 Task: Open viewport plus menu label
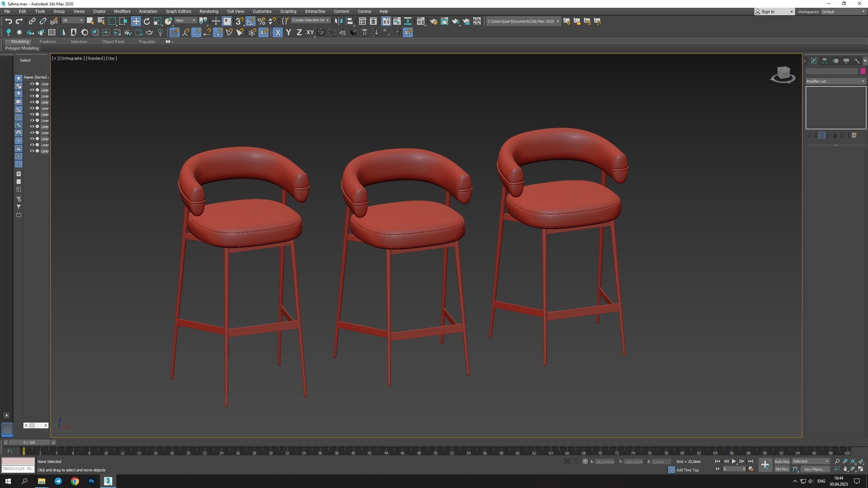pyautogui.click(x=55, y=58)
